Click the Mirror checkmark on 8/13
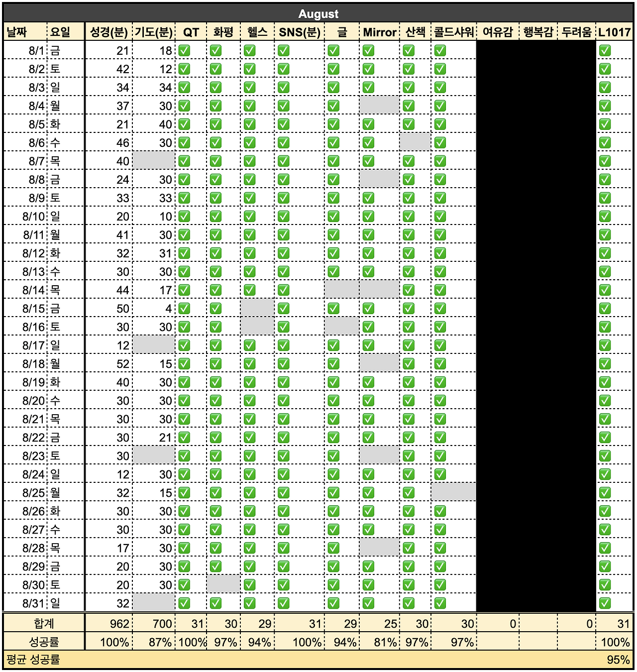The height and width of the screenshot is (672, 637). (368, 271)
